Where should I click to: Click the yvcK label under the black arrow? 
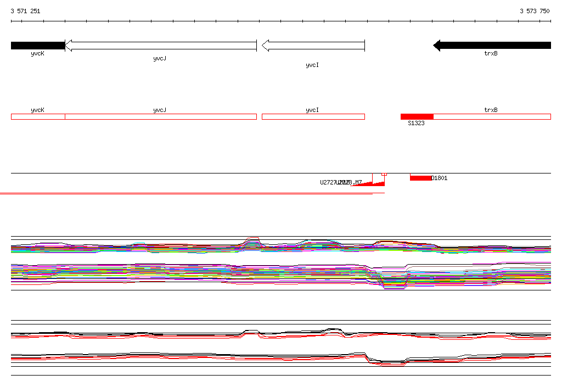tap(38, 53)
